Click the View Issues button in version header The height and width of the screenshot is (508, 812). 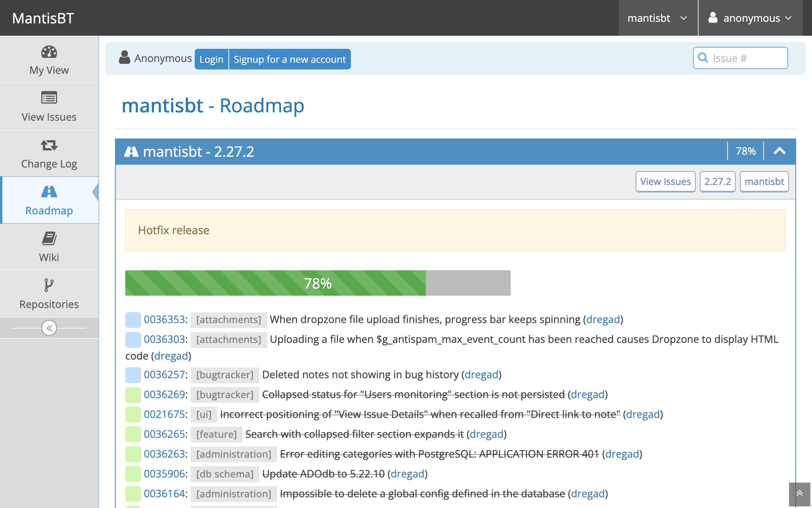(665, 181)
